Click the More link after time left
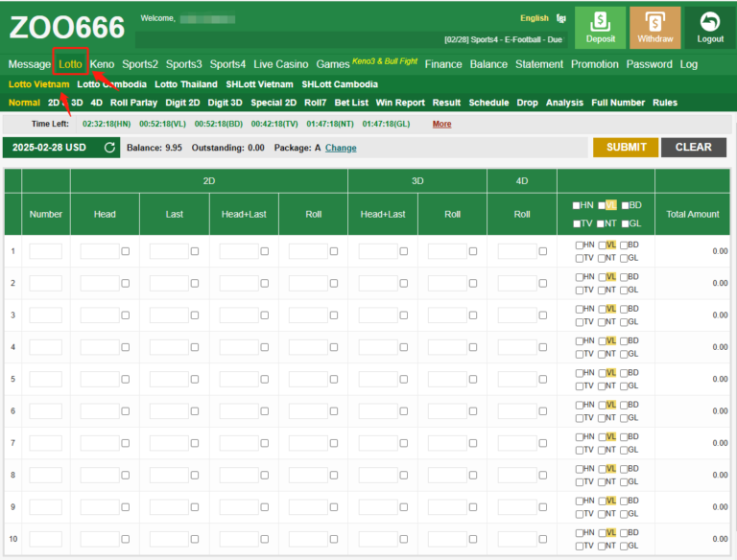Viewport: 737px width, 560px height. pyautogui.click(x=441, y=124)
